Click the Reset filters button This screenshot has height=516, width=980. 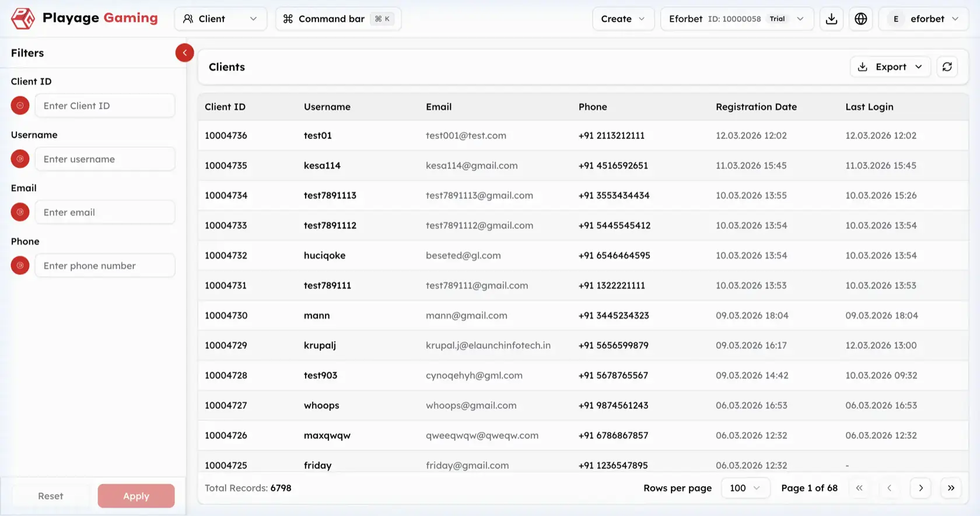click(51, 496)
